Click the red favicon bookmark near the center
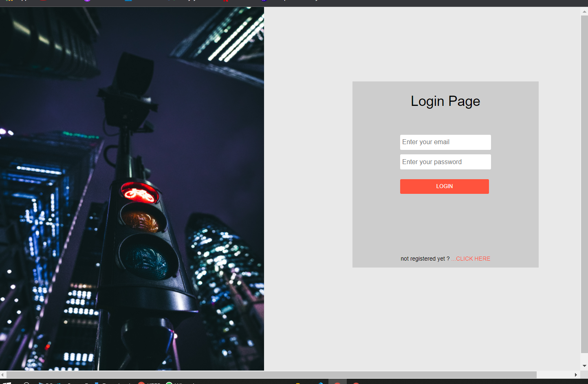588x384 pixels. (x=227, y=2)
